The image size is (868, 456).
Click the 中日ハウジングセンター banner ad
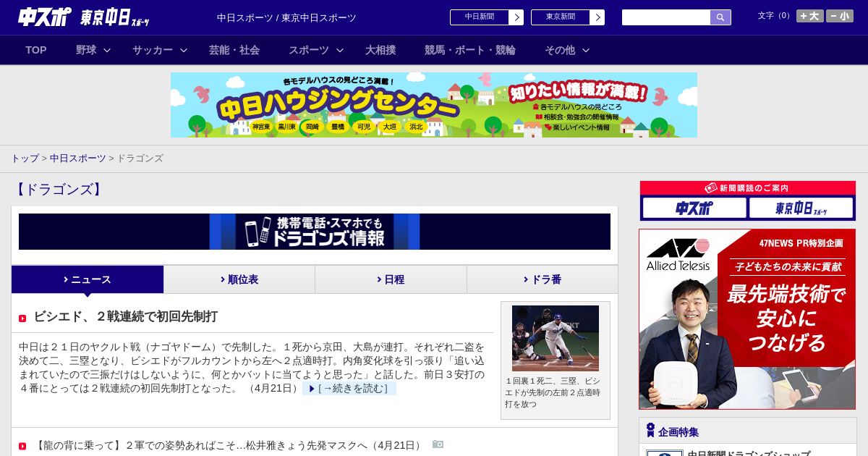pyautogui.click(x=434, y=105)
